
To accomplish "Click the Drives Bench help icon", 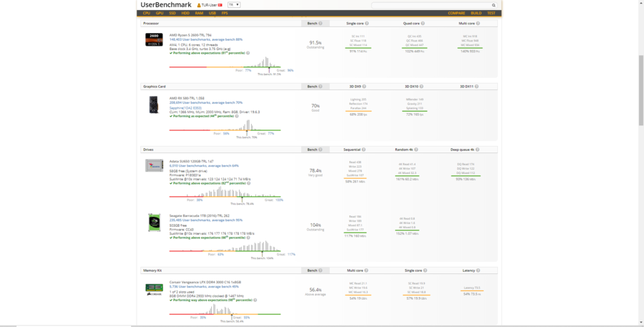I will coord(321,150).
